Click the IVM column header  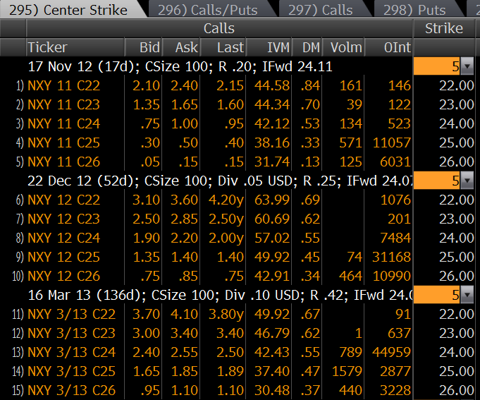tap(269, 47)
